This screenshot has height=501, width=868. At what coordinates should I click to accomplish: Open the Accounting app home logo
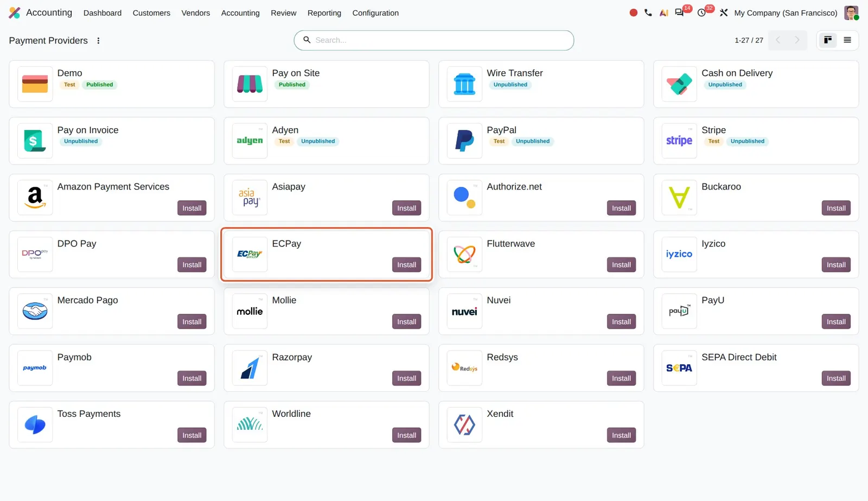pyautogui.click(x=15, y=12)
